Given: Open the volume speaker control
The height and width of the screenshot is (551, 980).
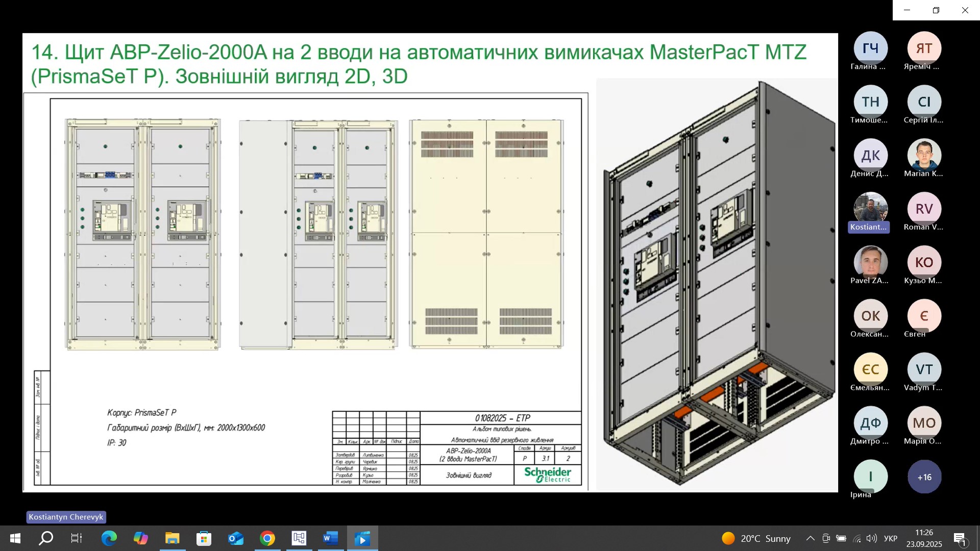Looking at the screenshot, I should 871,538.
